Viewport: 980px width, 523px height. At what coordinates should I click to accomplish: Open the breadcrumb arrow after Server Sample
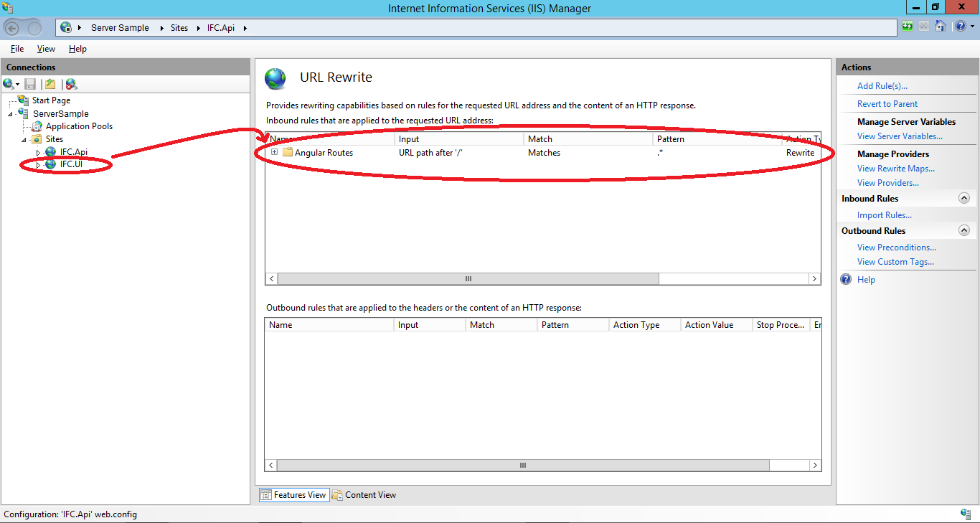162,28
